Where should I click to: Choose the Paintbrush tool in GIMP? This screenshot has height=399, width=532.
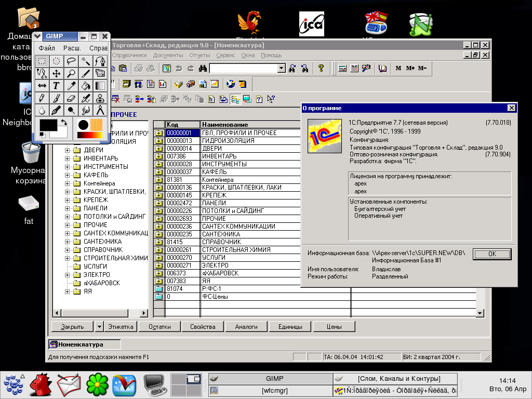tap(56, 98)
